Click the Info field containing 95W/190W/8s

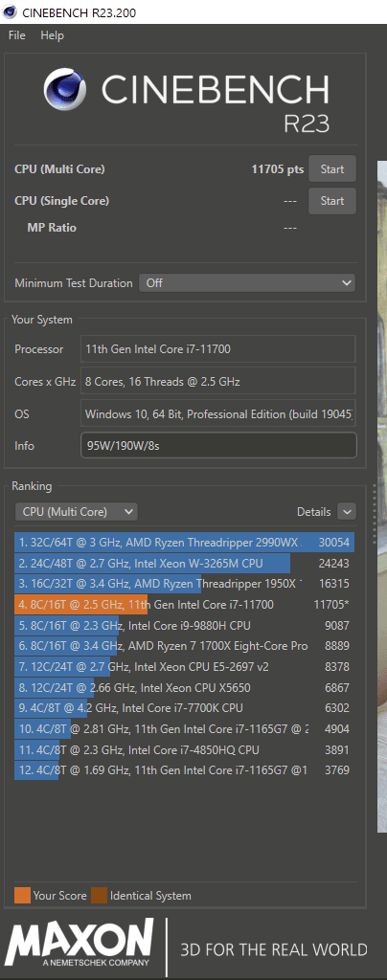pos(218,446)
